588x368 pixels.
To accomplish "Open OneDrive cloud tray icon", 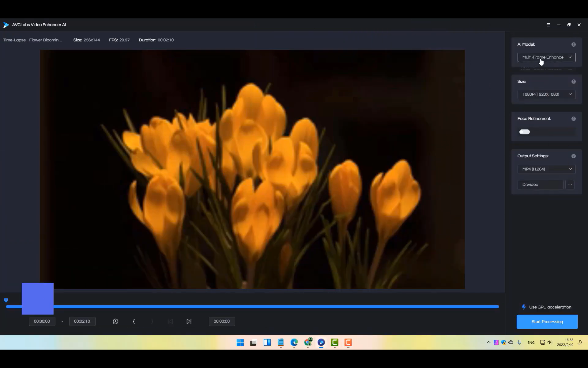I will click(511, 342).
